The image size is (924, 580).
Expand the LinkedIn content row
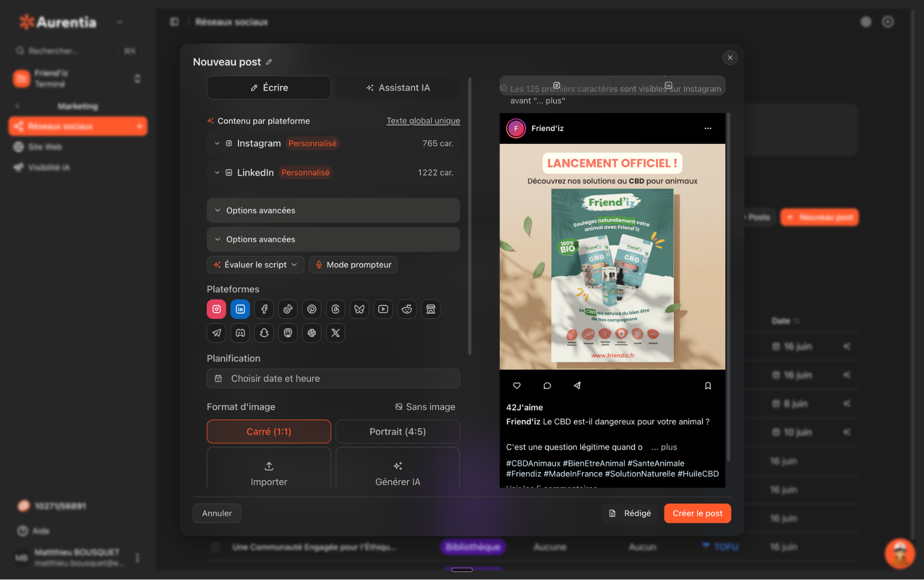pos(333,172)
